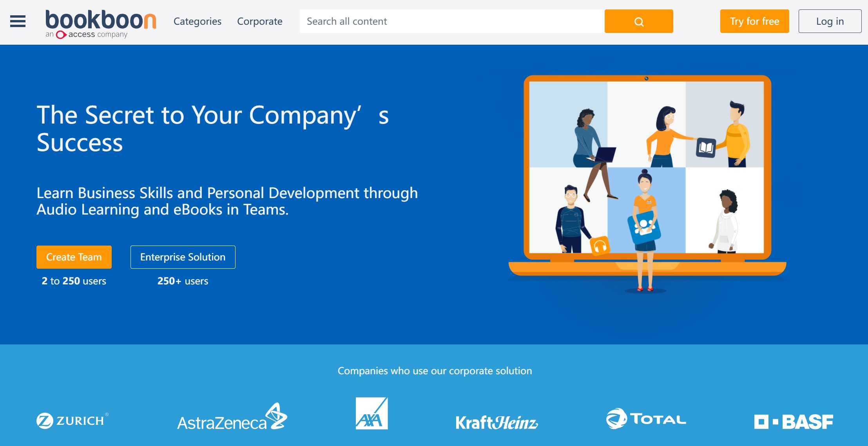868x446 pixels.
Task: Expand the search all content dropdown
Action: click(x=451, y=21)
